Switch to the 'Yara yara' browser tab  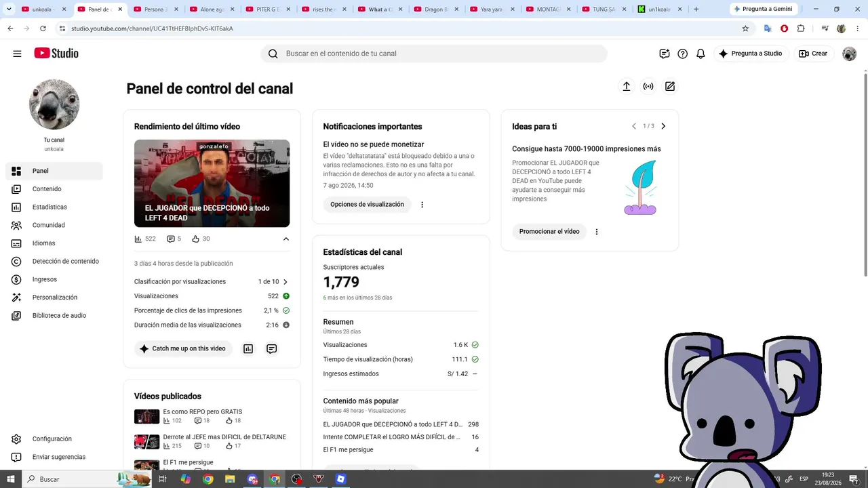pos(491,9)
